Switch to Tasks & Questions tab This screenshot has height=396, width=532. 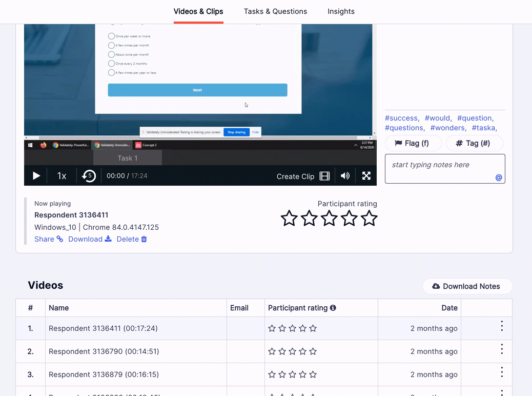[x=275, y=12]
